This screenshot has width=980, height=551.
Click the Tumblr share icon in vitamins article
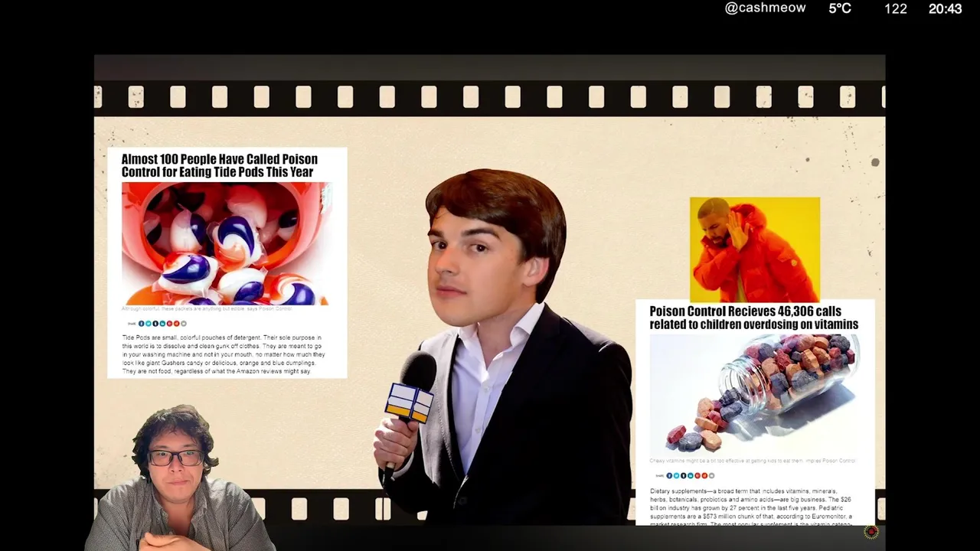click(x=683, y=475)
